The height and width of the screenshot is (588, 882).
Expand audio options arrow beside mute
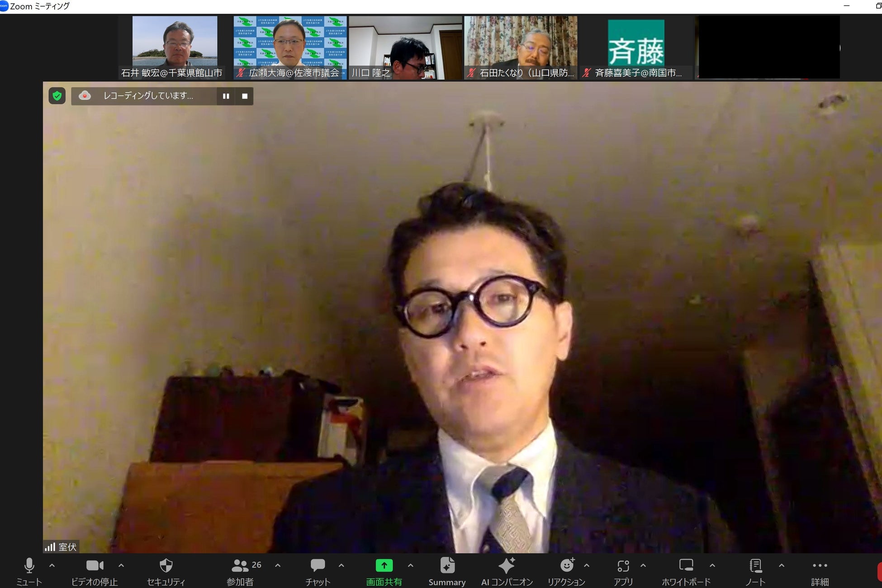pos(52,565)
